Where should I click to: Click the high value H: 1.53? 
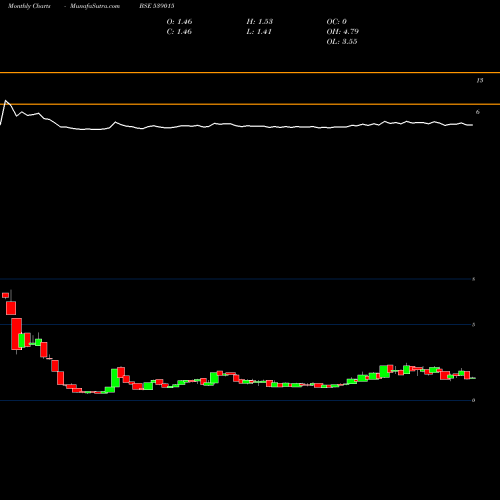pos(260,22)
